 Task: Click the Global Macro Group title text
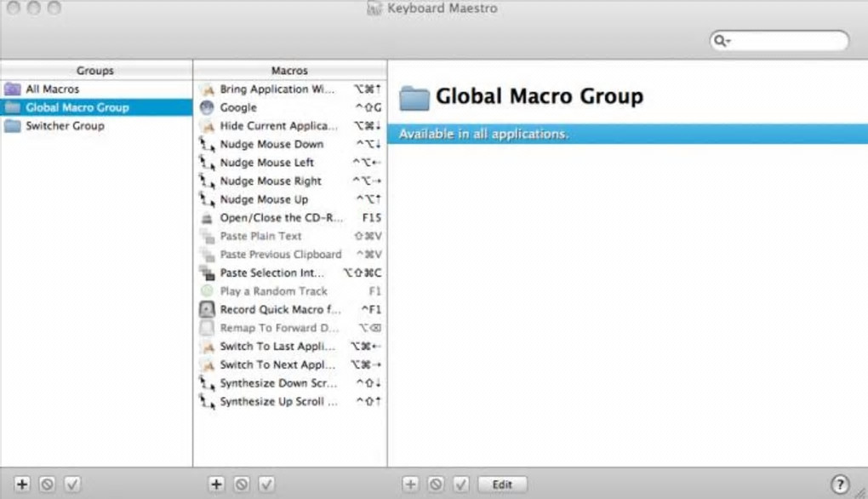pyautogui.click(x=540, y=96)
